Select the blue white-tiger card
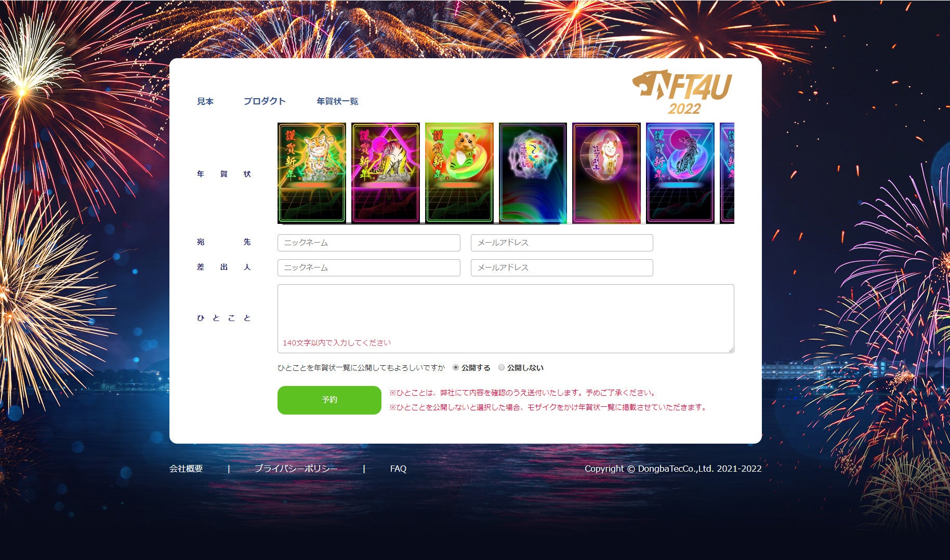Viewport: 950px width, 560px height. 680,173
